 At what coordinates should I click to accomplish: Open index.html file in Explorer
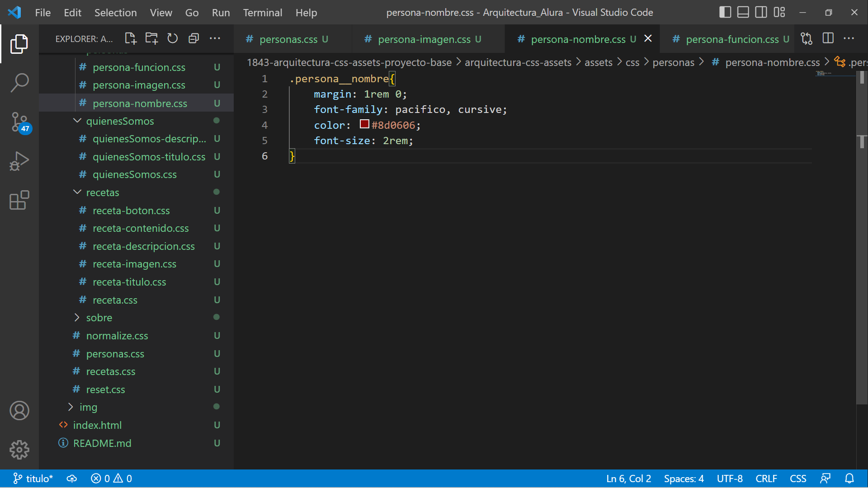coord(97,425)
